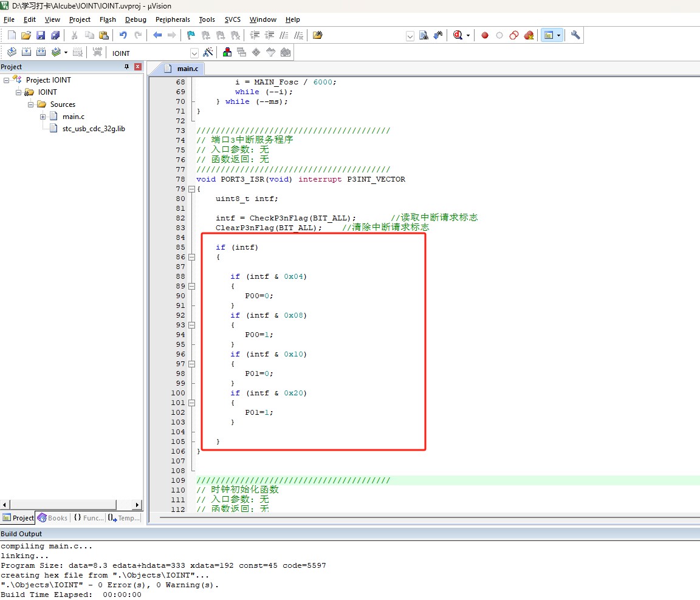The image size is (700, 600).
Task: Click the Project panel right scroll arrow
Action: coord(137,505)
